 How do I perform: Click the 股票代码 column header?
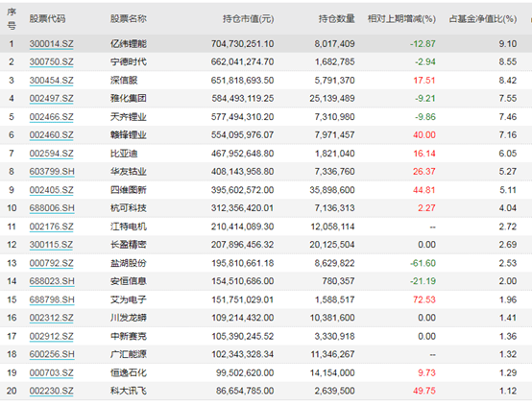pos(47,18)
